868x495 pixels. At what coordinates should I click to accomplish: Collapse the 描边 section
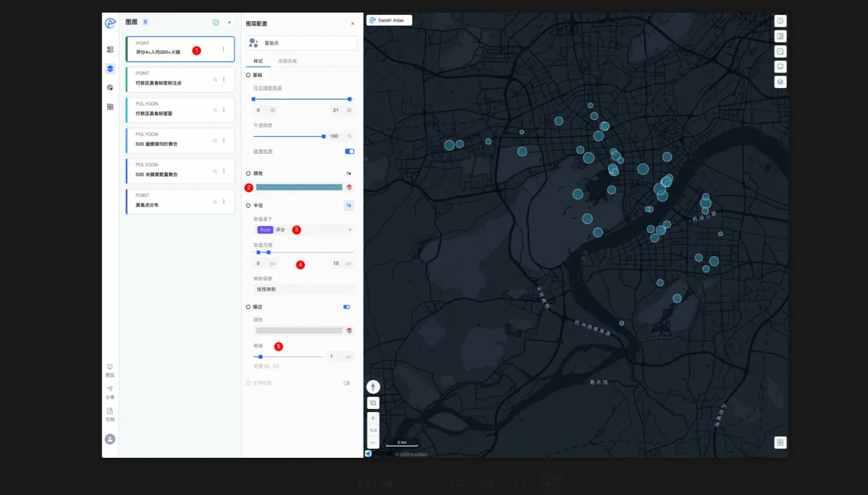coord(248,307)
